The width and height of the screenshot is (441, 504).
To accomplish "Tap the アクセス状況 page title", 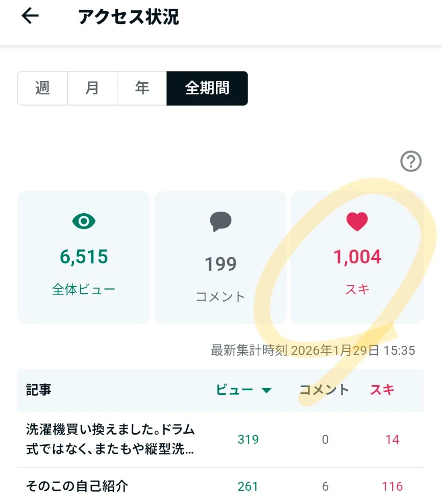I will (x=129, y=17).
